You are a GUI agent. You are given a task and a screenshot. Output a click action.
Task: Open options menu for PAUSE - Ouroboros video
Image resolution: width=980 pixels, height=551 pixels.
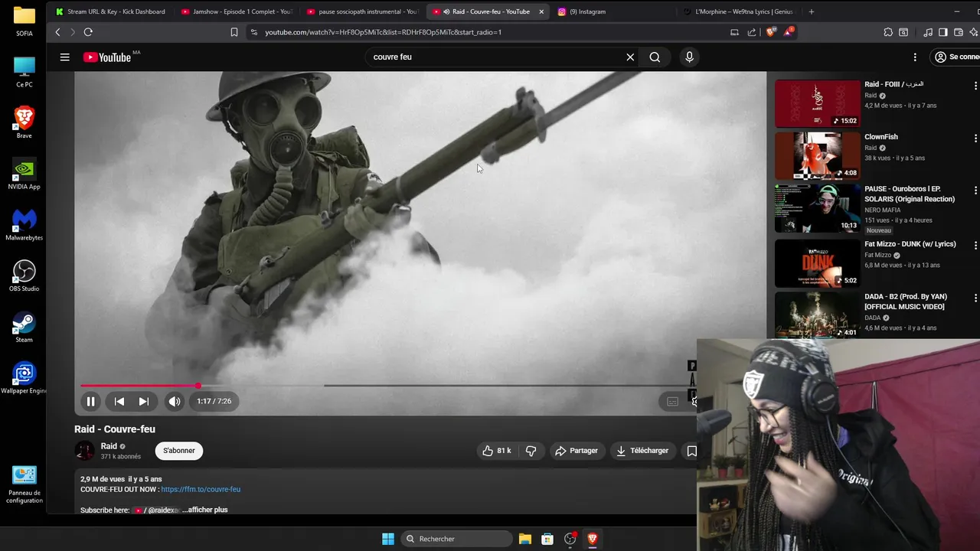pyautogui.click(x=975, y=191)
